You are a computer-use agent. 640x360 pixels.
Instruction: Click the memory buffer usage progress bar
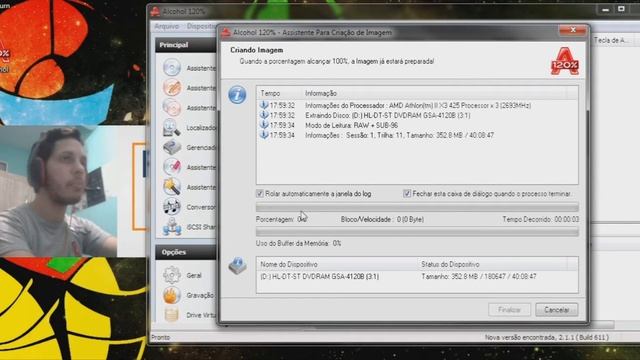[417, 232]
